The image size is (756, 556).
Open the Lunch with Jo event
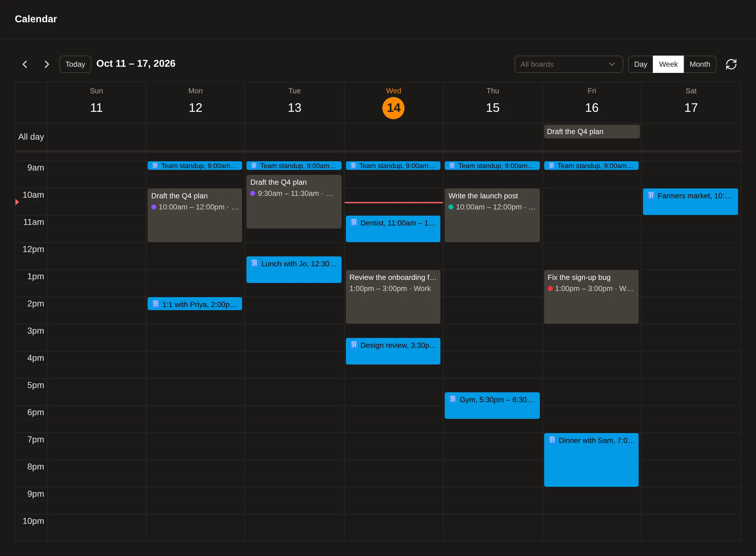294,270
